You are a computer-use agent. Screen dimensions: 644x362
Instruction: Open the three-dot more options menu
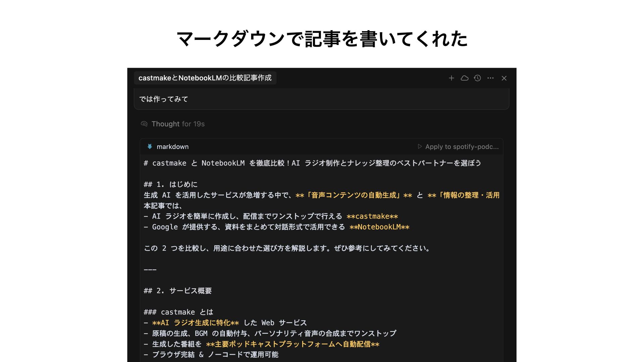490,78
